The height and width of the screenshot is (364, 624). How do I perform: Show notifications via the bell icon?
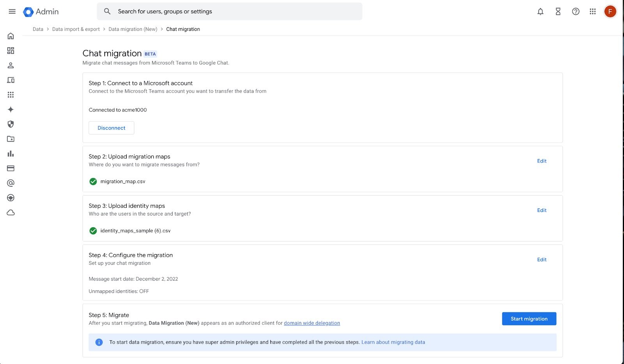tap(540, 11)
